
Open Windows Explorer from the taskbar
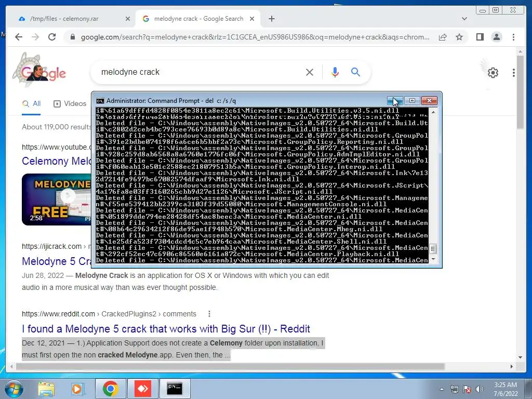point(46,389)
